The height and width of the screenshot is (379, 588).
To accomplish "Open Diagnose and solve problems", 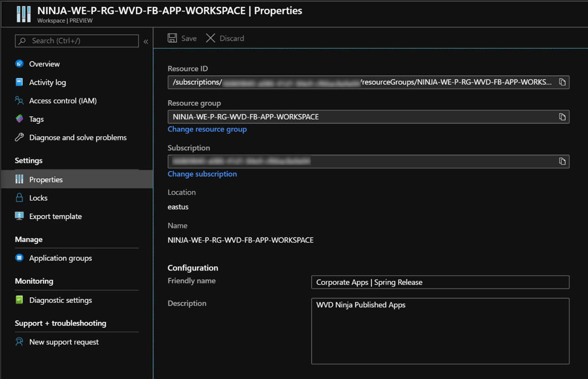I will tap(78, 137).
